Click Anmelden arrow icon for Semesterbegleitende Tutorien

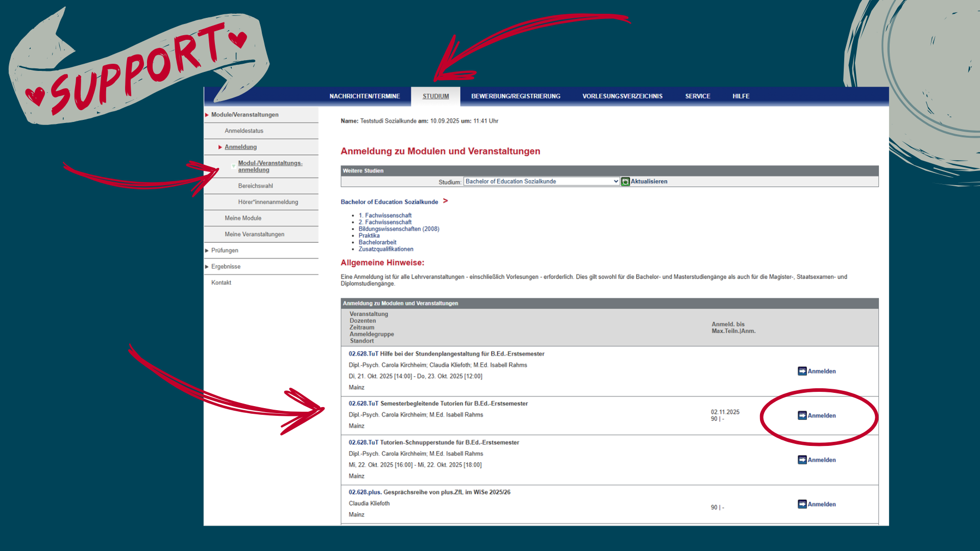pos(802,415)
